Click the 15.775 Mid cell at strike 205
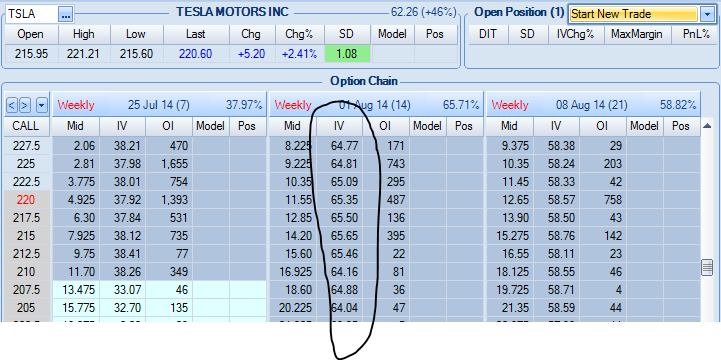The width and height of the screenshot is (721, 360). pos(75,307)
